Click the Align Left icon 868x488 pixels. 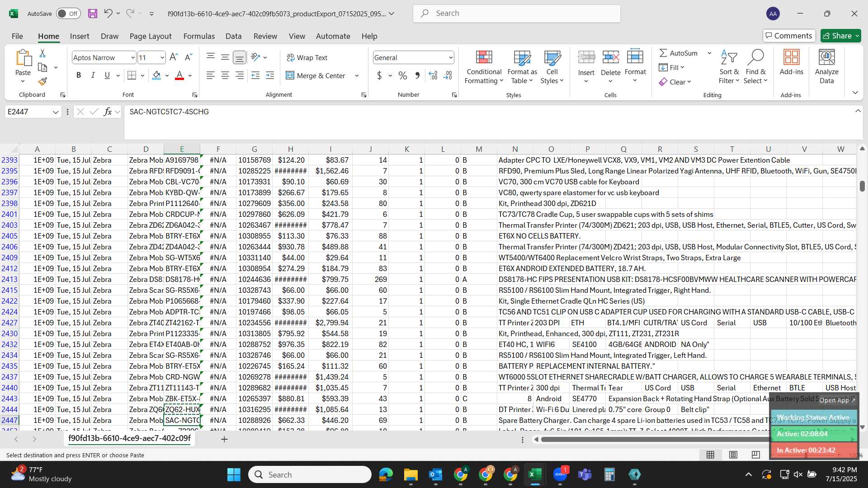point(210,75)
